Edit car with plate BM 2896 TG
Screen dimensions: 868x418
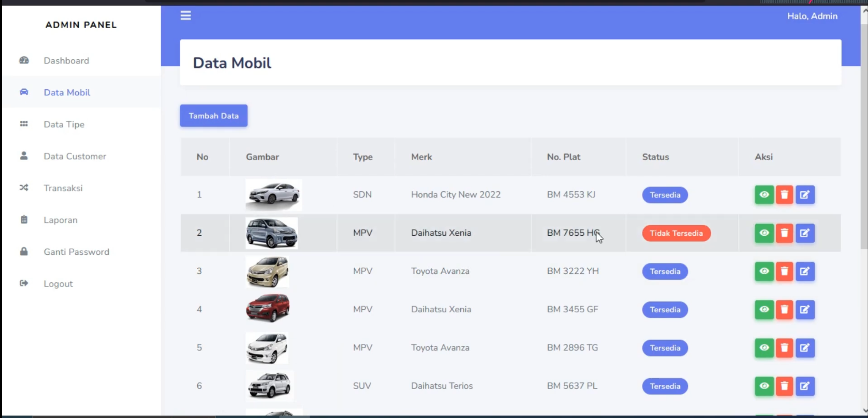805,348
